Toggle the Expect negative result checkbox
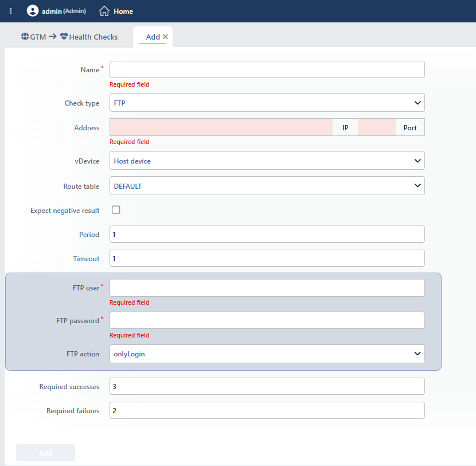This screenshot has height=466, width=476. [116, 210]
